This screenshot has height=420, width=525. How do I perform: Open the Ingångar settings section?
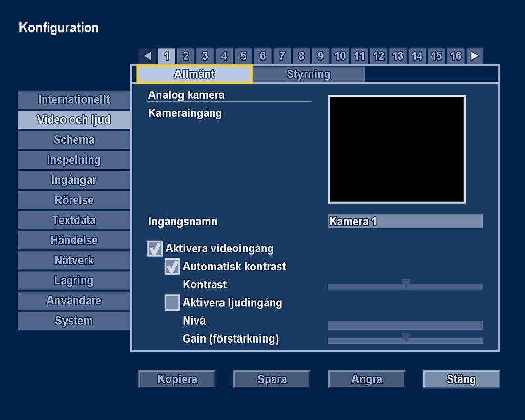click(74, 180)
